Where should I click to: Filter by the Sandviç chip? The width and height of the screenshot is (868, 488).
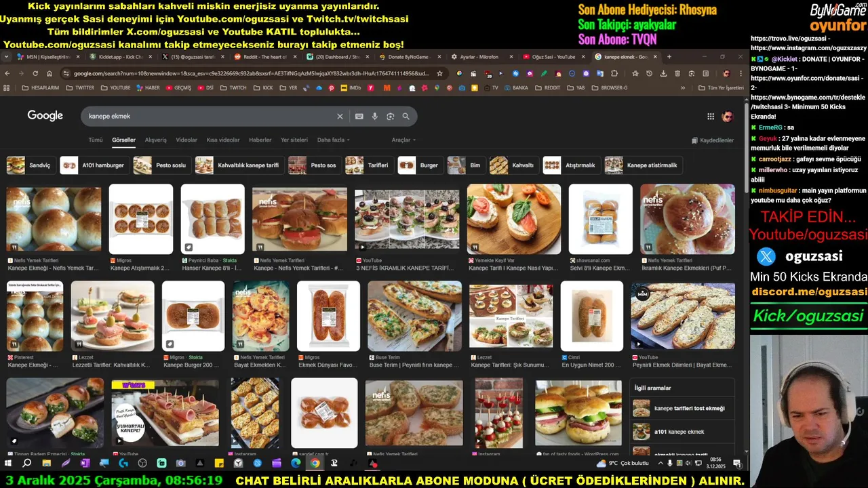(x=32, y=165)
